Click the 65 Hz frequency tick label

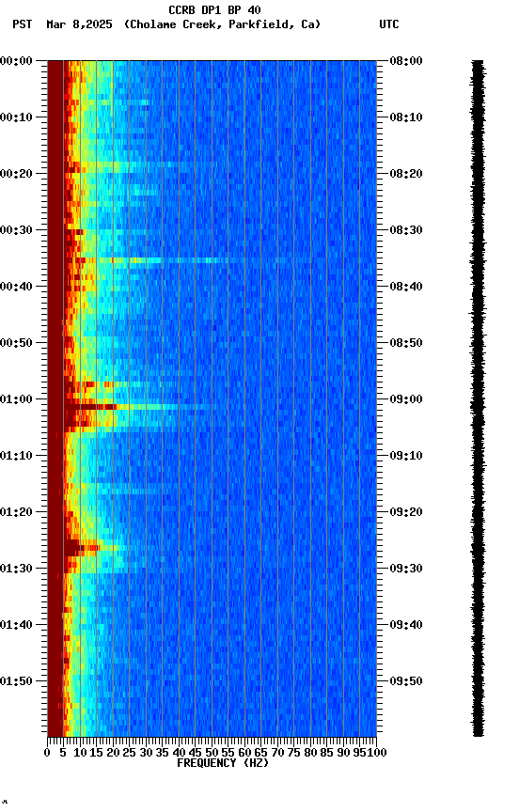click(260, 753)
